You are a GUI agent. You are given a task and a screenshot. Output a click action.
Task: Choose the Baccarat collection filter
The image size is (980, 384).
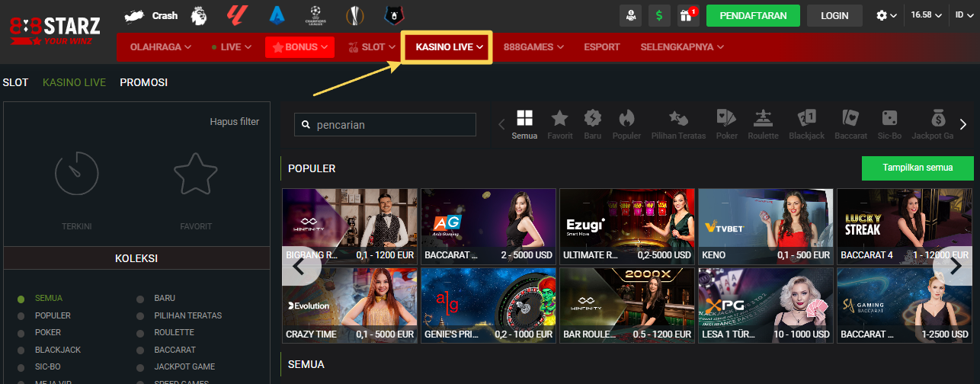pyautogui.click(x=175, y=350)
